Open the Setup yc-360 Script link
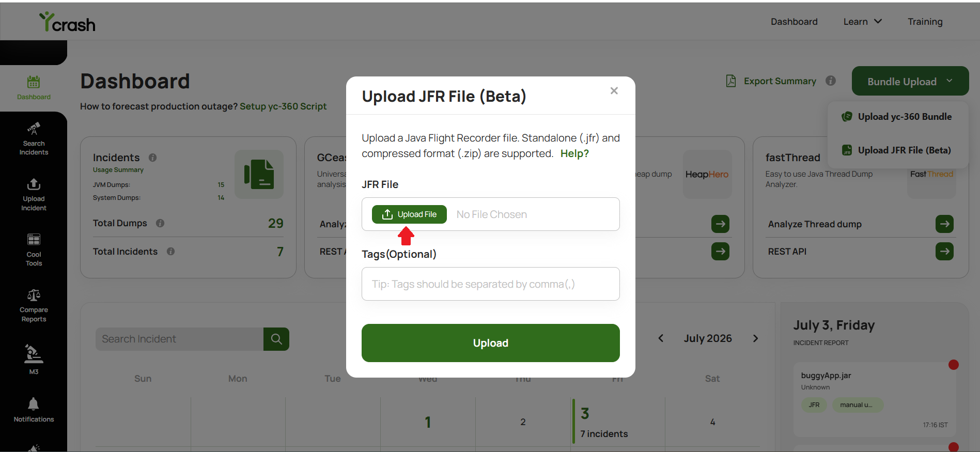 click(x=283, y=106)
